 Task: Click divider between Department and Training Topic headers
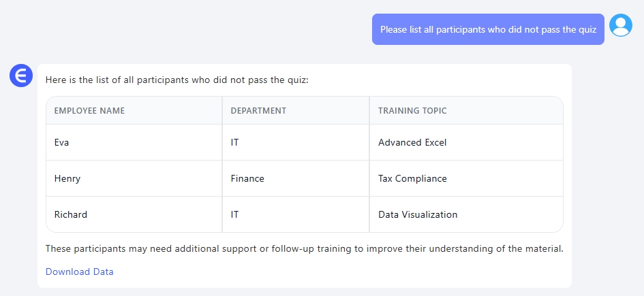point(369,111)
